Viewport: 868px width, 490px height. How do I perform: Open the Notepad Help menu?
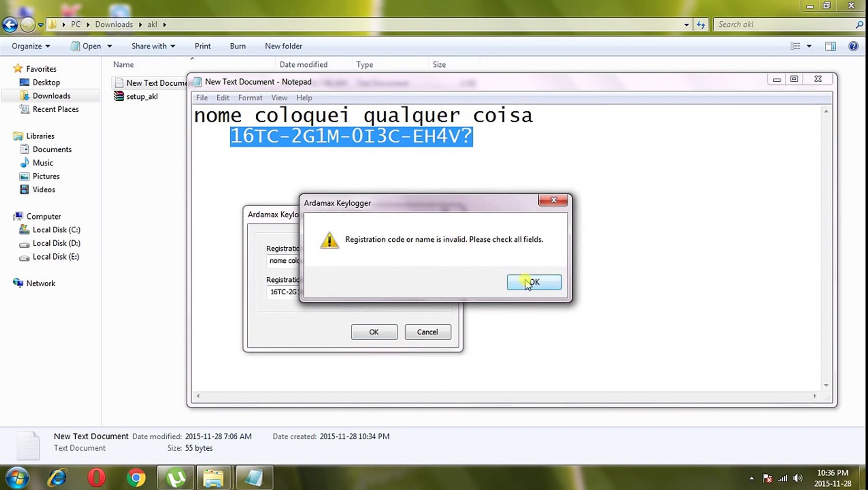pyautogui.click(x=304, y=98)
